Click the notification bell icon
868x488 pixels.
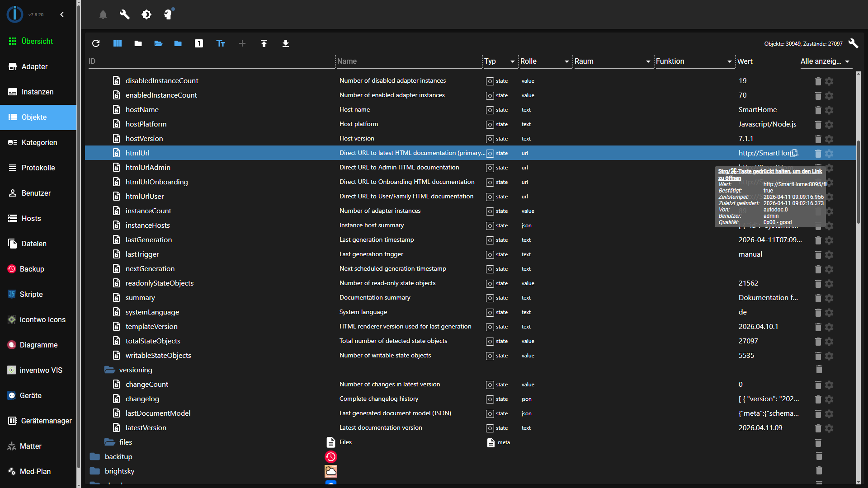tap(103, 14)
